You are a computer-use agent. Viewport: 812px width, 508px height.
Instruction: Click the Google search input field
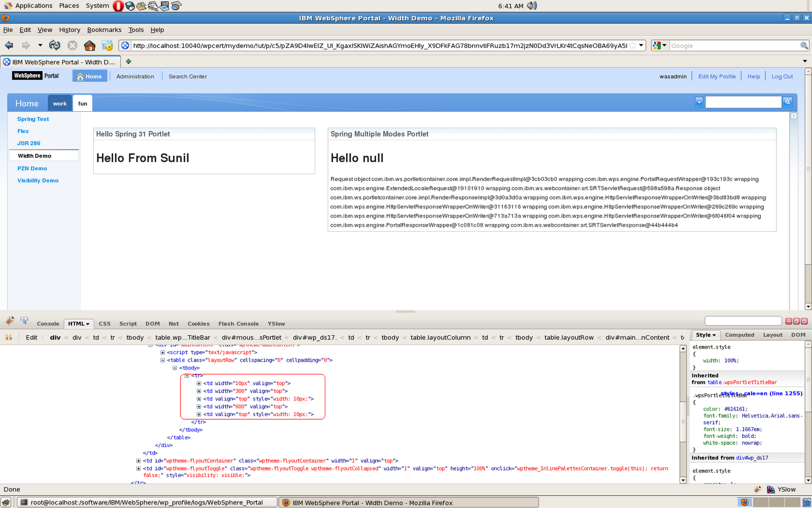(x=734, y=45)
